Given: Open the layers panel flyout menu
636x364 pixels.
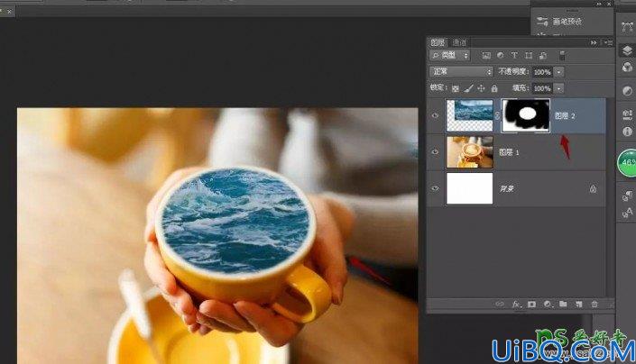Looking at the screenshot, I should tap(608, 42).
